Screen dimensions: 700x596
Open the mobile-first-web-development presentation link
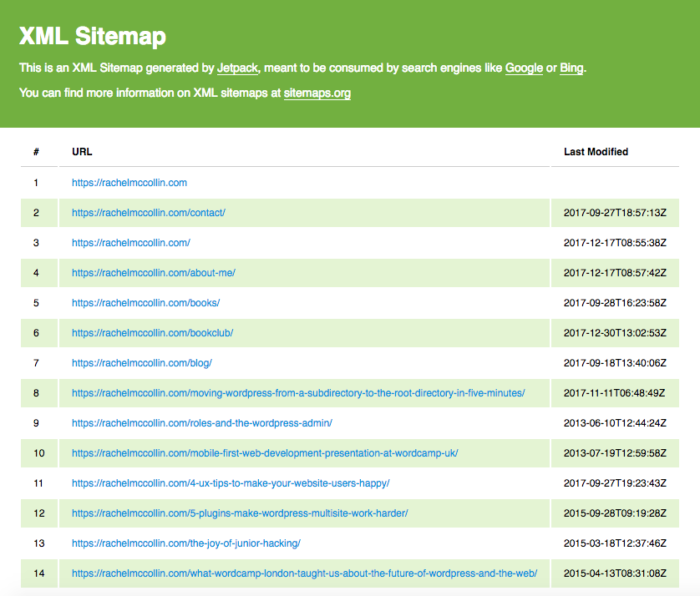265,453
